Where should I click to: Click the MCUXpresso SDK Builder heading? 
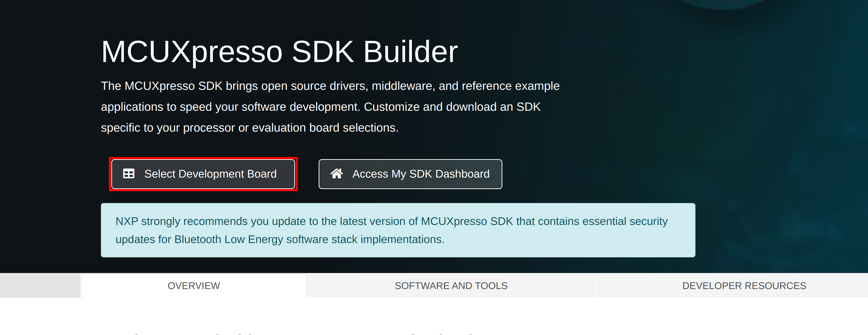tap(279, 52)
